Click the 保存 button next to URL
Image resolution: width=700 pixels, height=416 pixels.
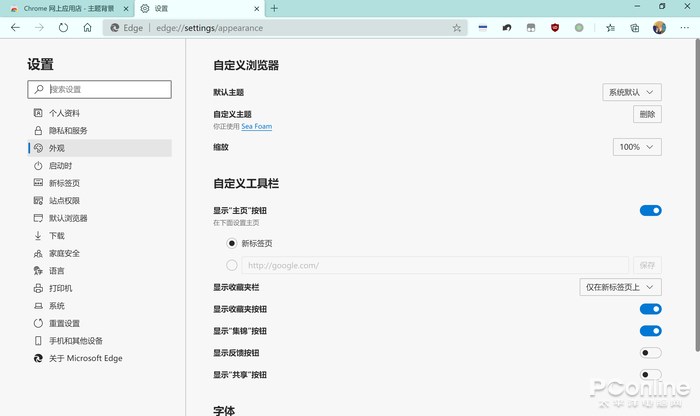point(647,265)
